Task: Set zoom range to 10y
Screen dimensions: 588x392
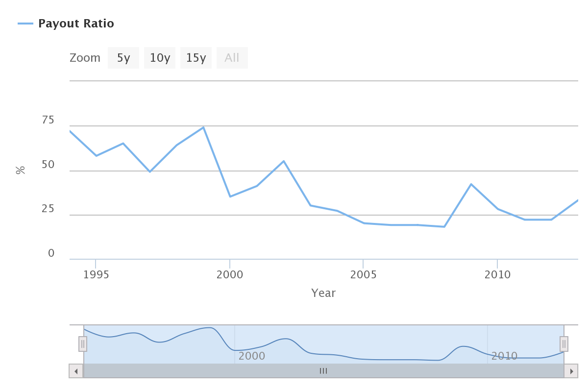Action: 160,58
